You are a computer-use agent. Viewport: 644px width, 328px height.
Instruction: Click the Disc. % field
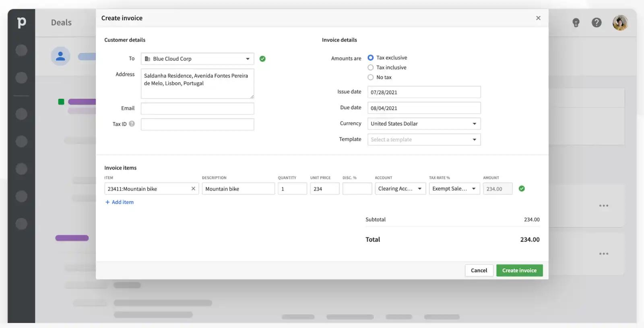[357, 189]
